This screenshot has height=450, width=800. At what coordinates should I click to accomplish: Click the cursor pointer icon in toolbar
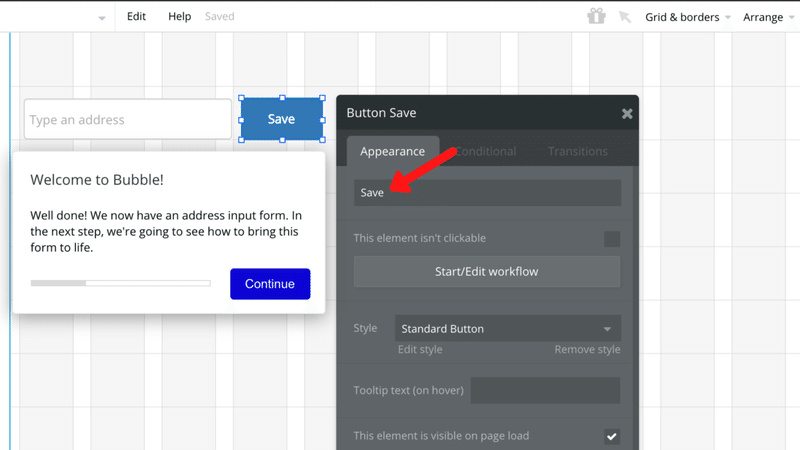tap(625, 17)
